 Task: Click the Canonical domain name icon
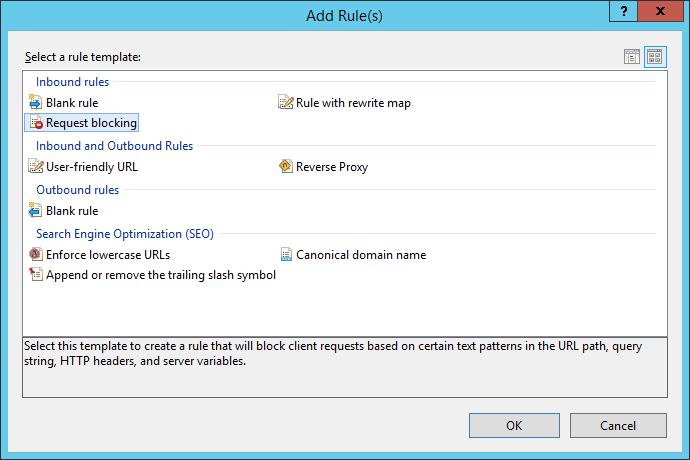coord(286,255)
